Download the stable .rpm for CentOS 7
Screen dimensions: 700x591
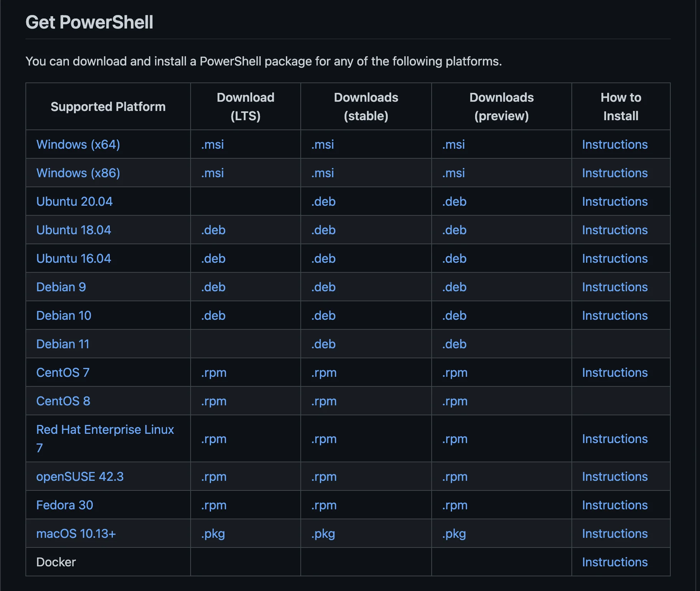click(x=323, y=373)
